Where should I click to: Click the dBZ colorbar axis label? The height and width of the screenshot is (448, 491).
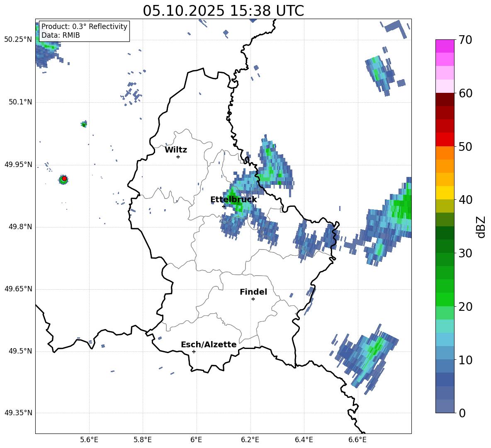point(481,227)
